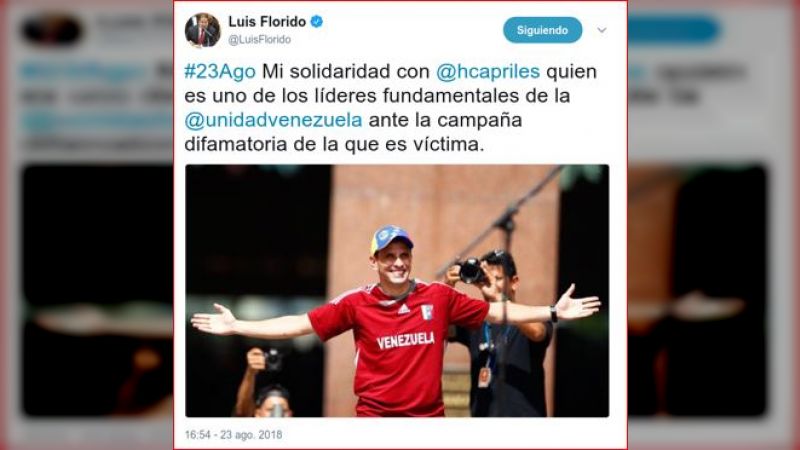Click the blue verified badge icon
Image resolution: width=800 pixels, height=450 pixels.
coord(316,21)
